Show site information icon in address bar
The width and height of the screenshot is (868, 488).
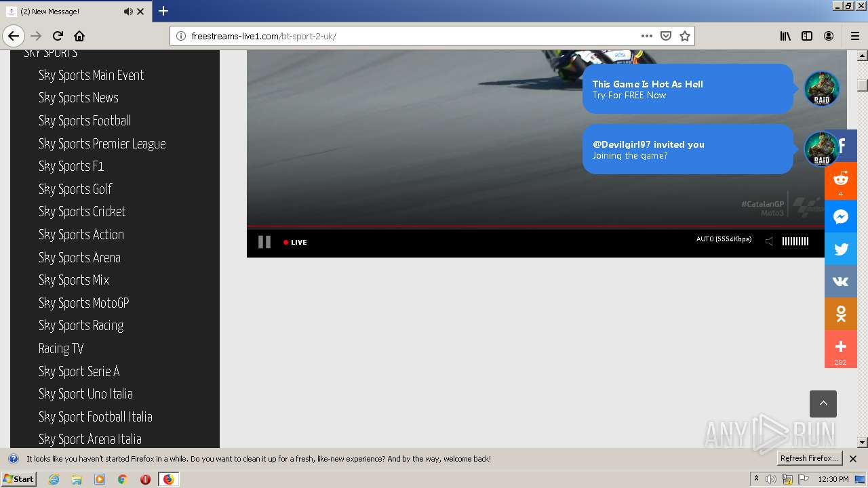(x=181, y=36)
